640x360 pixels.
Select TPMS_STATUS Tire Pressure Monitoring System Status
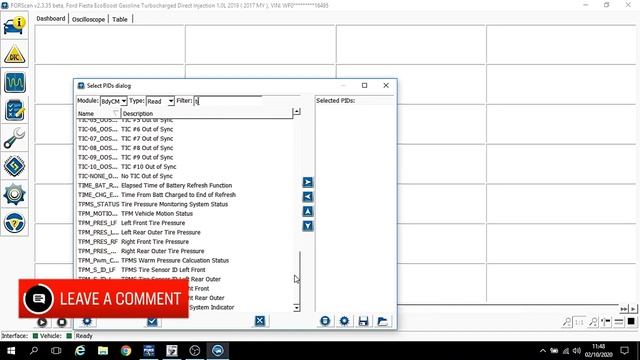coord(184,204)
